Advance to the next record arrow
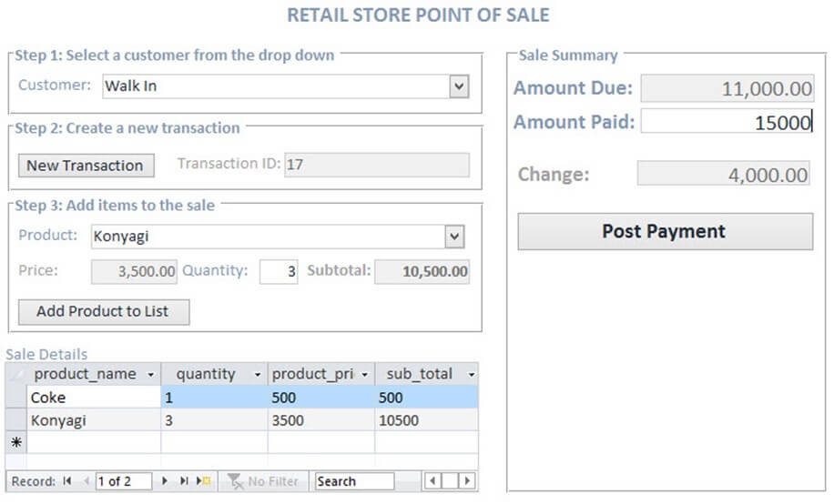The width and height of the screenshot is (834, 504). (165, 481)
